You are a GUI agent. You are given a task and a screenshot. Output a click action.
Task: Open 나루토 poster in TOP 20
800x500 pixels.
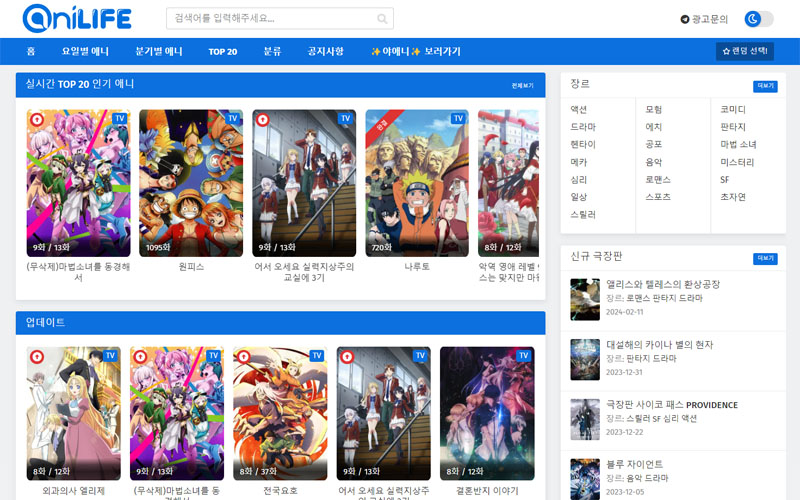417,183
